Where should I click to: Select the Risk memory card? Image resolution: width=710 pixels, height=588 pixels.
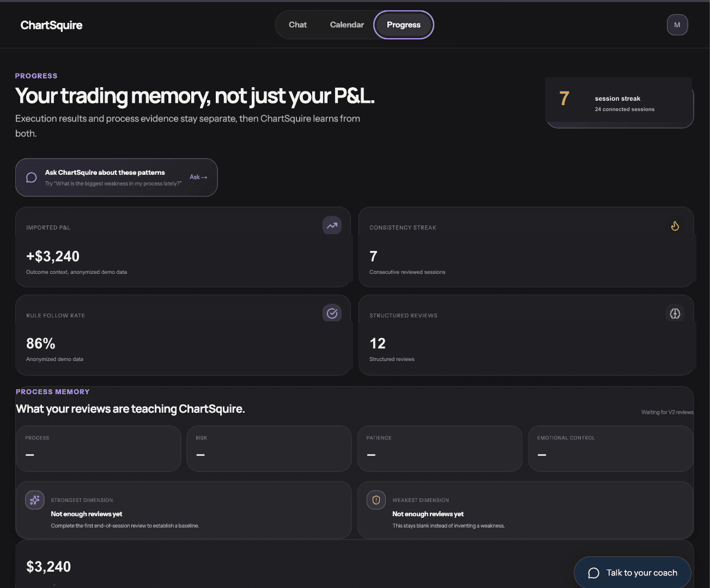269,449
